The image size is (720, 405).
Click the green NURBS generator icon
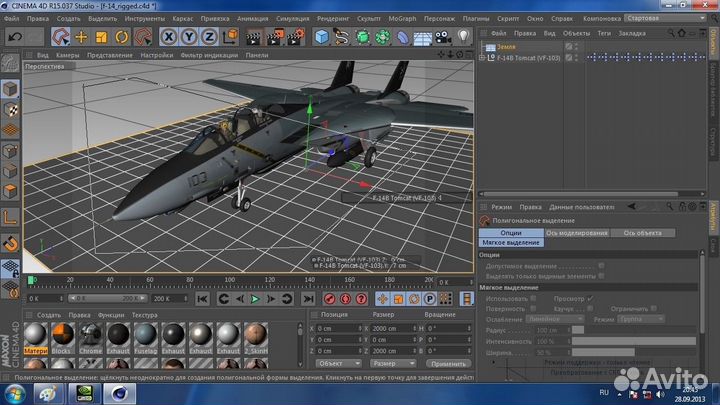point(362,37)
